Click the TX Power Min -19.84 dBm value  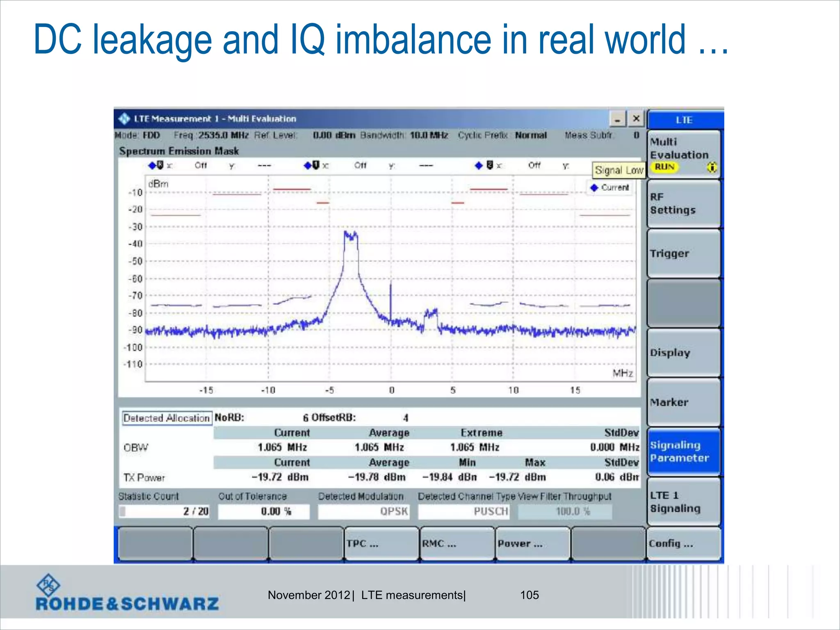(x=450, y=477)
